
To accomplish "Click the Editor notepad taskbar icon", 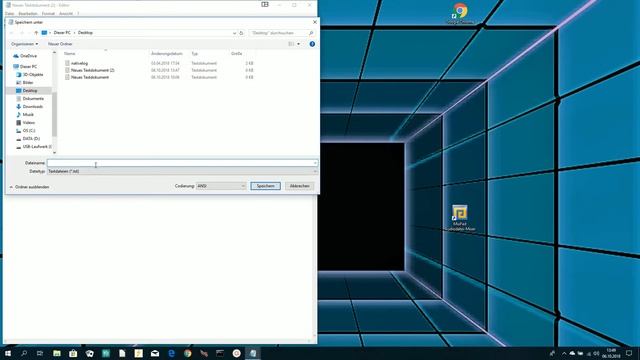I will (x=253, y=353).
